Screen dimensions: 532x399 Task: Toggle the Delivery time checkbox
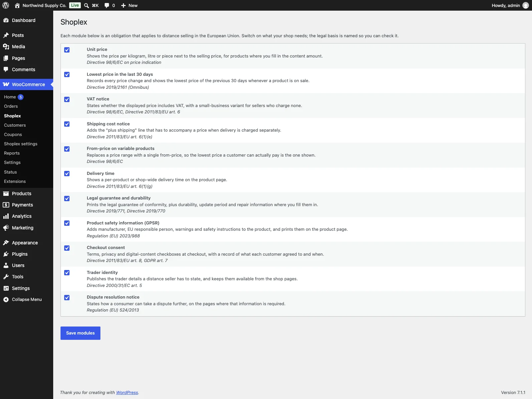click(x=67, y=174)
